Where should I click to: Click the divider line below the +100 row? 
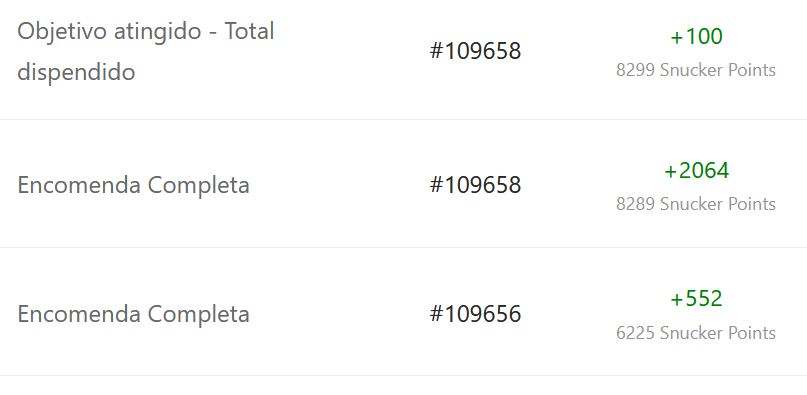pyautogui.click(x=404, y=119)
